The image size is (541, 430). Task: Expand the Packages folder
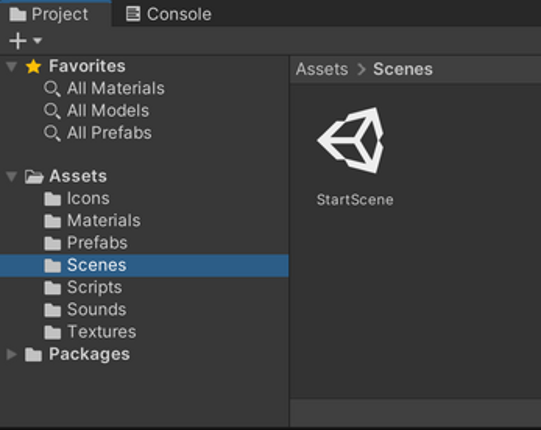click(x=11, y=354)
